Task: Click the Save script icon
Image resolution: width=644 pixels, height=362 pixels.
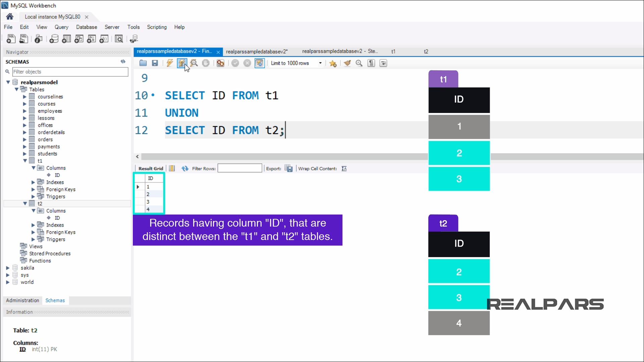Action: click(155, 63)
